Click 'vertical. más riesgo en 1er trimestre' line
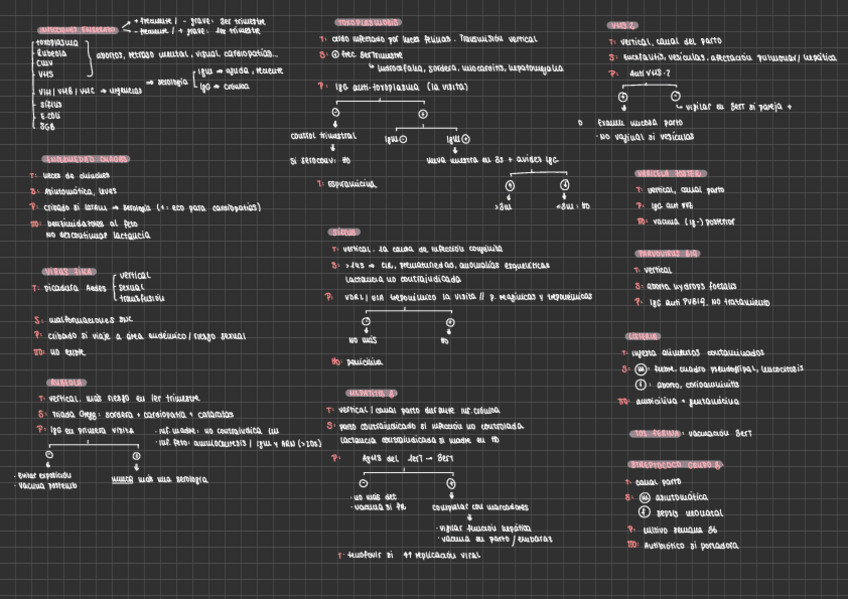This screenshot has width=848, height=599. [124, 398]
